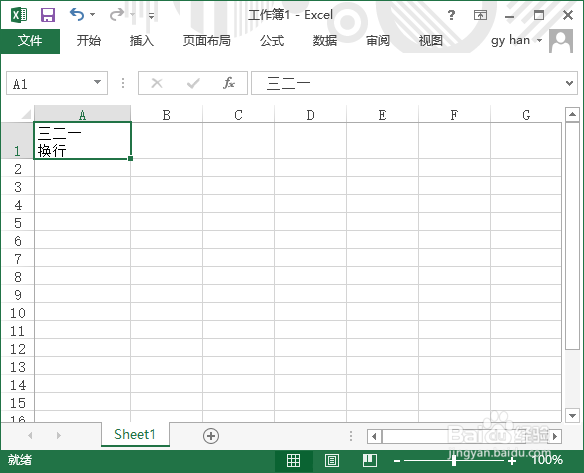584x473 pixels.
Task: Click the user profile avatar
Action: click(561, 41)
